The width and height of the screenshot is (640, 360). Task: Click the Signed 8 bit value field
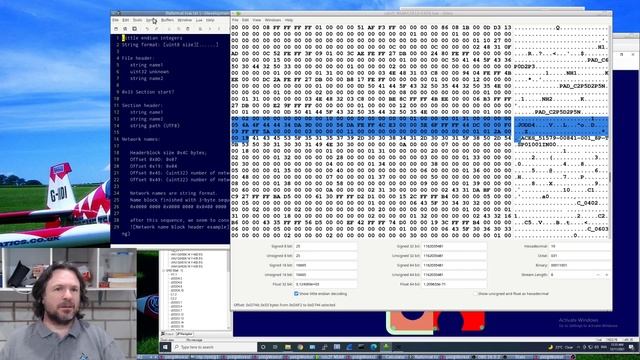coord(325,247)
